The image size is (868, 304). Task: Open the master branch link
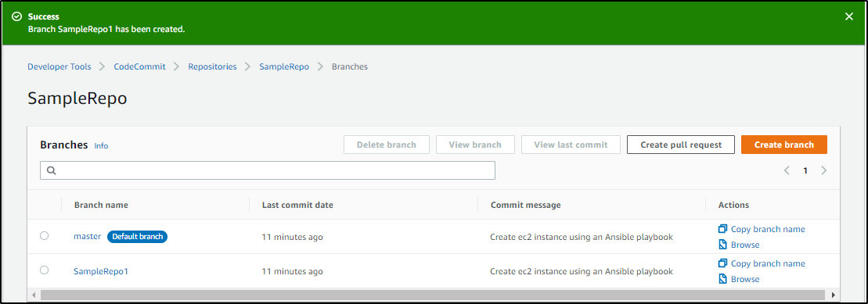tap(88, 237)
